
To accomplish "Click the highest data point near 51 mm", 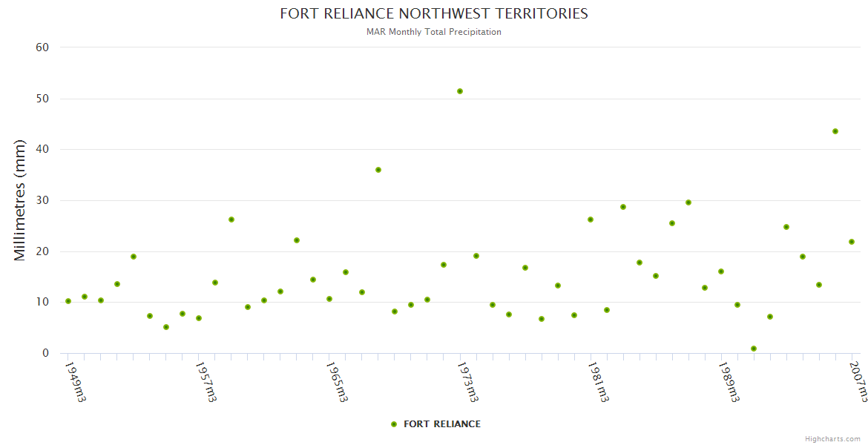I will [x=460, y=91].
